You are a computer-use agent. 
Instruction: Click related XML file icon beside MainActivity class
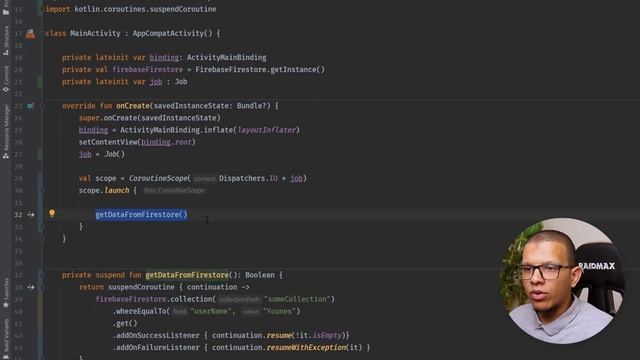click(30, 33)
